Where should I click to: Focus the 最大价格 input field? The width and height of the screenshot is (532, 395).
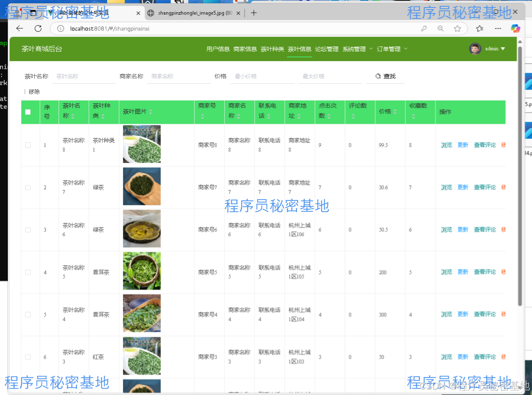(330, 76)
